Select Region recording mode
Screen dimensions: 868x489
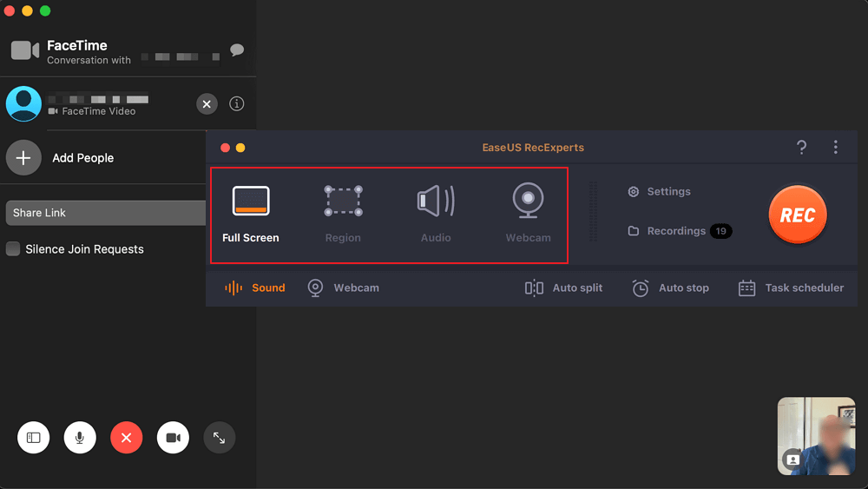point(343,214)
